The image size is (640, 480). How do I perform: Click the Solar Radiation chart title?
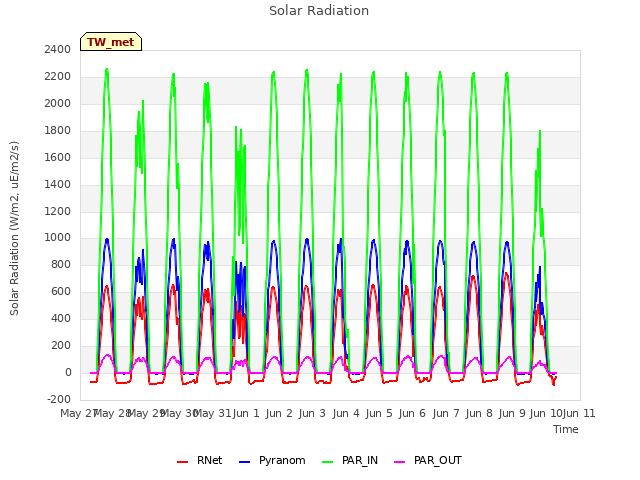tap(319, 11)
